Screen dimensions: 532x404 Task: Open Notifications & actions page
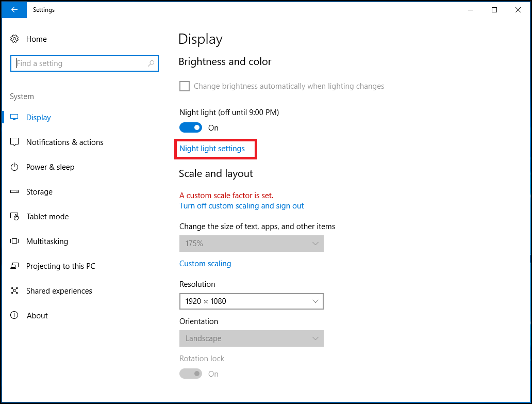(65, 142)
